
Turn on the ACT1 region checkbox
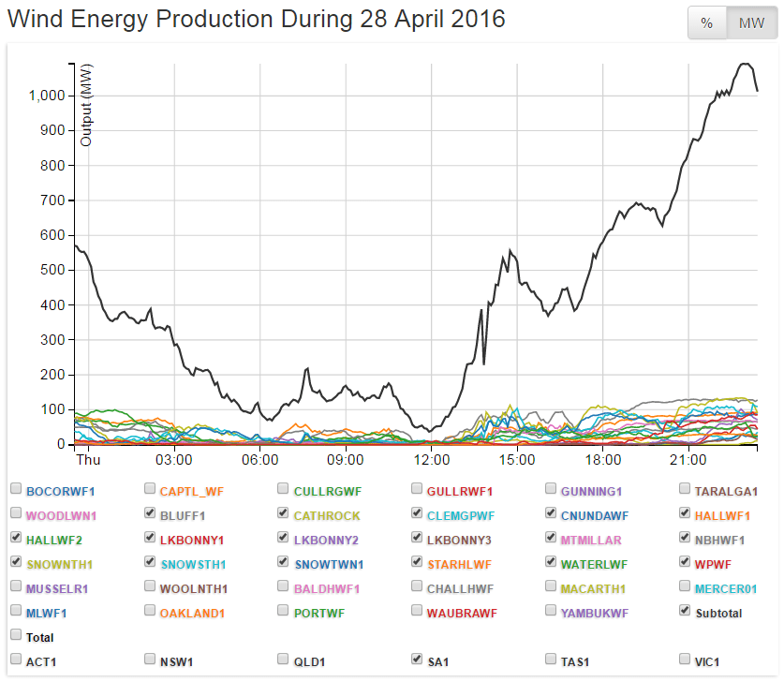click(x=16, y=660)
